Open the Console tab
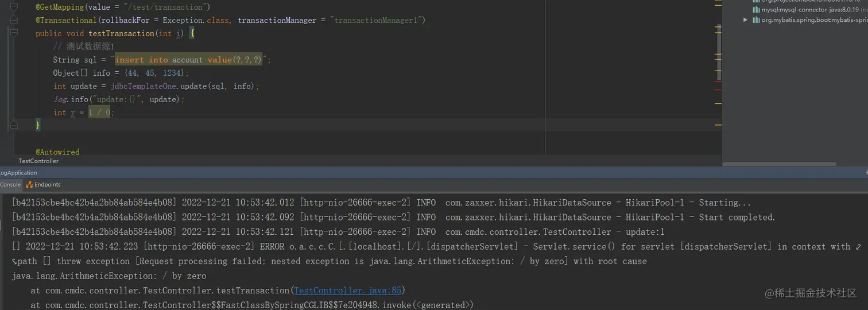 pos(10,185)
